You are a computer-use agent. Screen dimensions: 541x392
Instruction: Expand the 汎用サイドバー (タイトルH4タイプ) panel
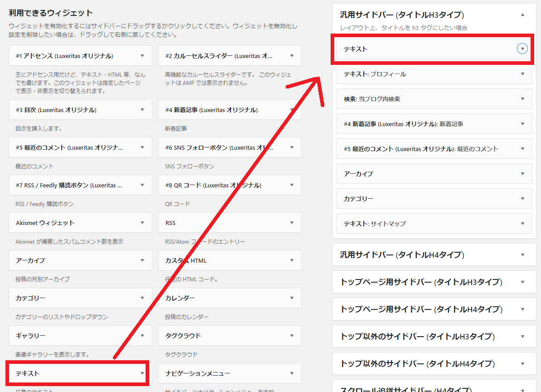click(x=522, y=255)
